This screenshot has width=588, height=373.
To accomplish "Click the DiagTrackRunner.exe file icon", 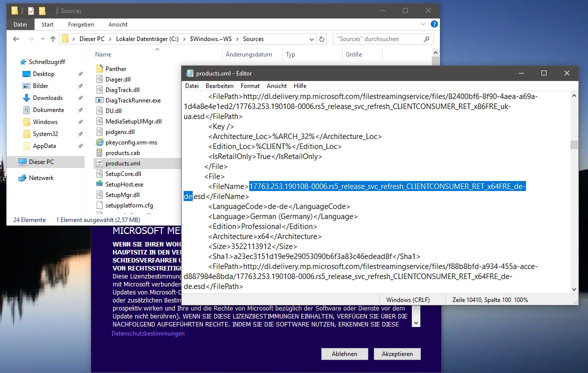I will coord(100,100).
